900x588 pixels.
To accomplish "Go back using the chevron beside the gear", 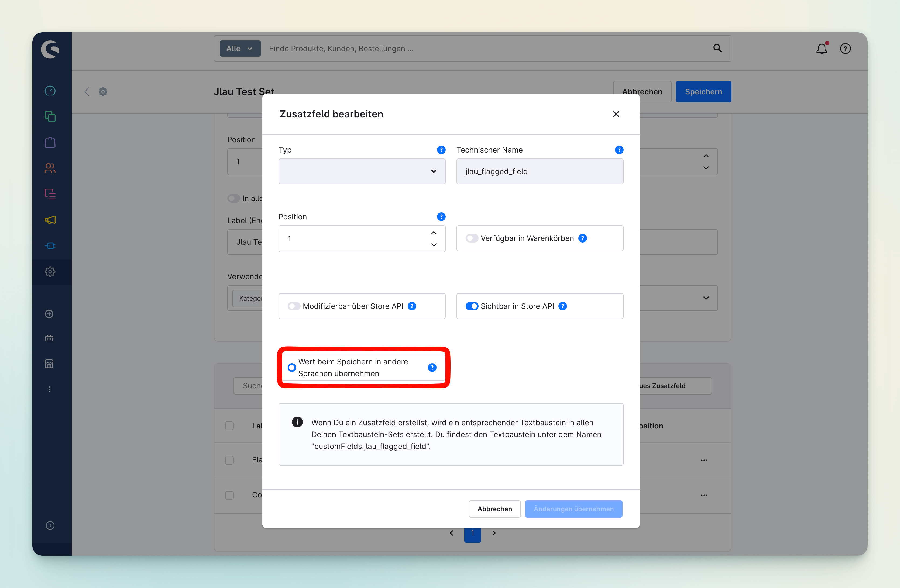I will click(87, 92).
